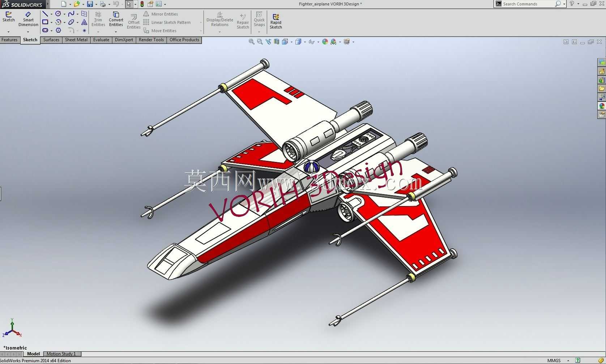This screenshot has width=606, height=364.
Task: Open the Appearances task pane tab
Action: pyautogui.click(x=602, y=106)
